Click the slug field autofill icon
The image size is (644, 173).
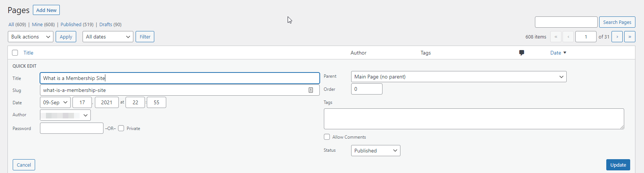click(x=310, y=90)
